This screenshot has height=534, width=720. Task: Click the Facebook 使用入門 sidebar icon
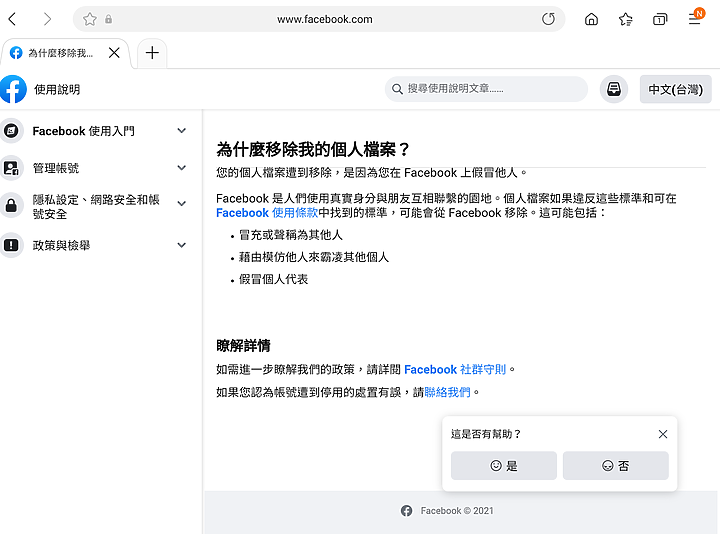tap(11, 131)
